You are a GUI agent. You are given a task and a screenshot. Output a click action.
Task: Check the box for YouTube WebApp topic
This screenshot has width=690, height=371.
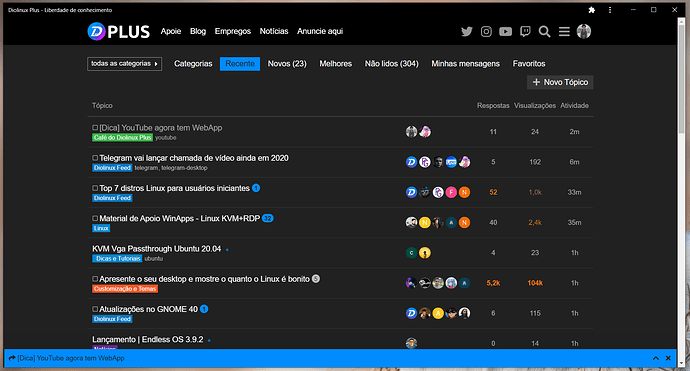(x=95, y=128)
